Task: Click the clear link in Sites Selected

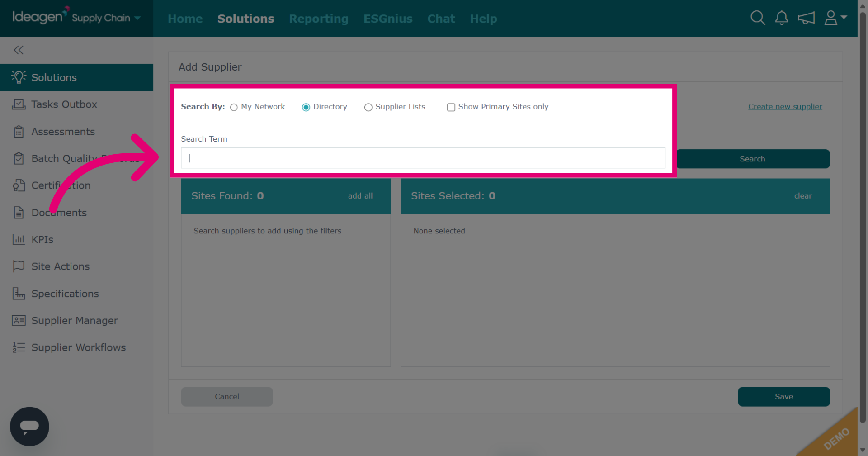Action: (x=803, y=196)
